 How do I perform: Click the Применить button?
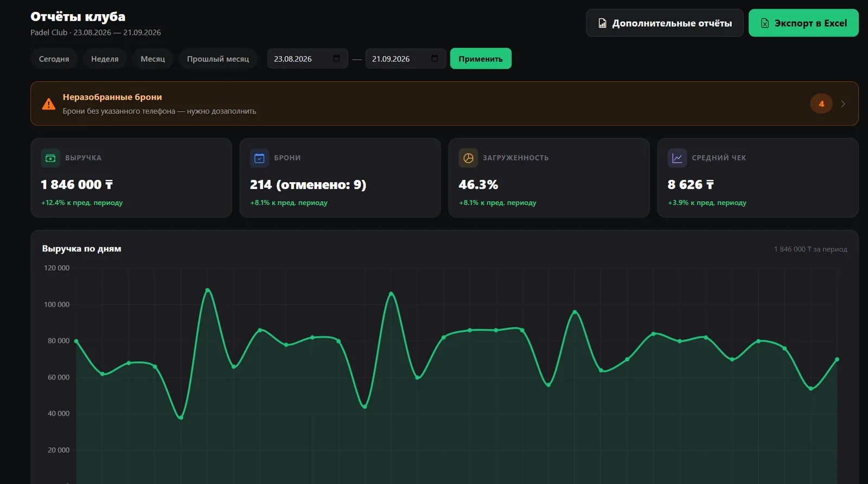point(481,59)
